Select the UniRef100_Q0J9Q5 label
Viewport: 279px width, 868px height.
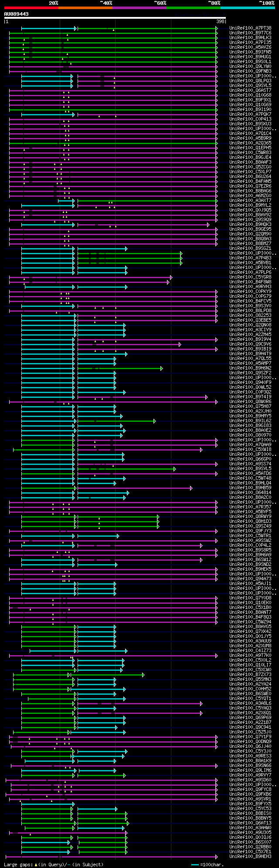(250, 210)
